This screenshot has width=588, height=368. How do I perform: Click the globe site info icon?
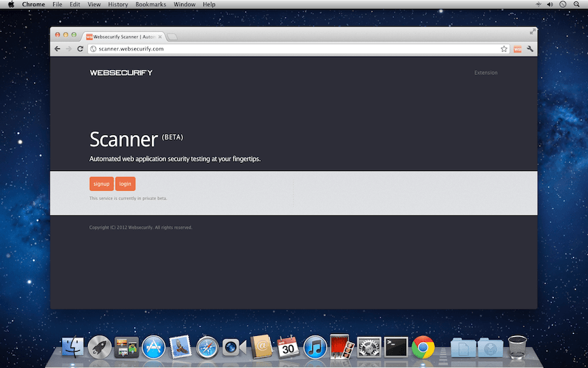click(x=93, y=49)
